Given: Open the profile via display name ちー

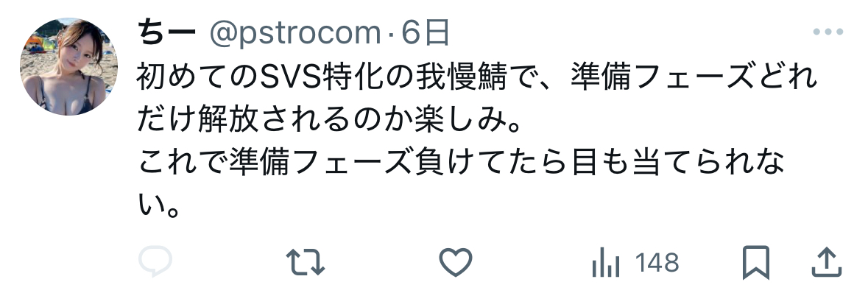Looking at the screenshot, I should point(167,33).
